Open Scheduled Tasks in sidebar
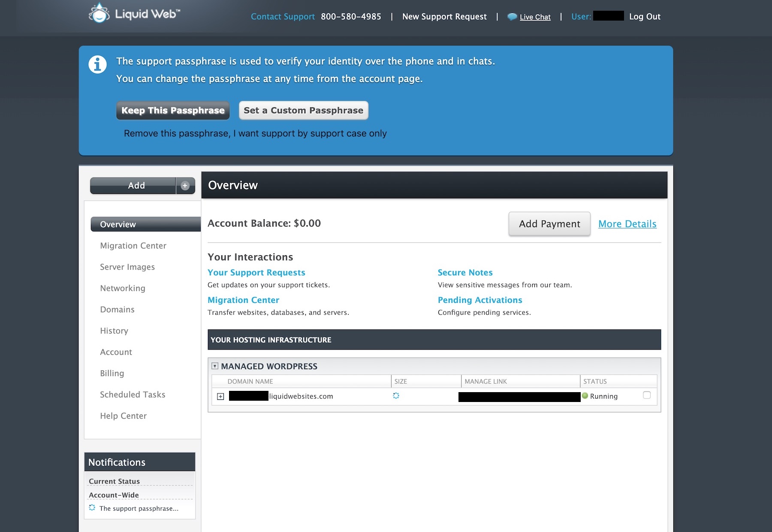This screenshot has height=532, width=772. point(133,395)
